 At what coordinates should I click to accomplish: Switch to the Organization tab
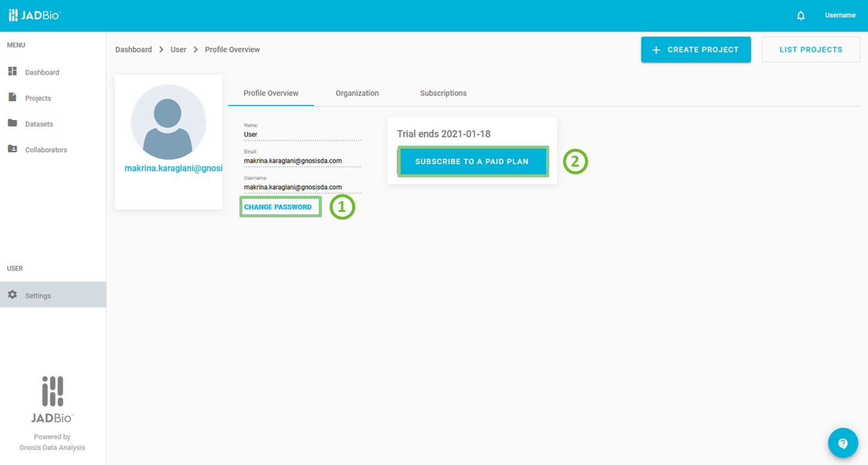tap(357, 93)
